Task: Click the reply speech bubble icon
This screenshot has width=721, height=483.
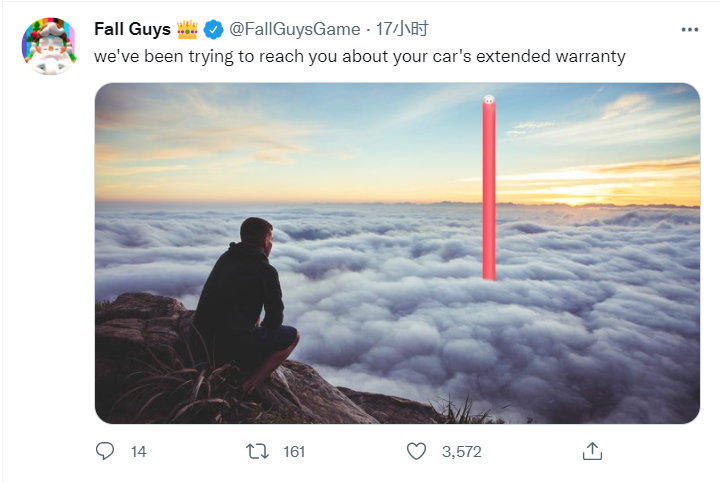Action: coord(105,451)
